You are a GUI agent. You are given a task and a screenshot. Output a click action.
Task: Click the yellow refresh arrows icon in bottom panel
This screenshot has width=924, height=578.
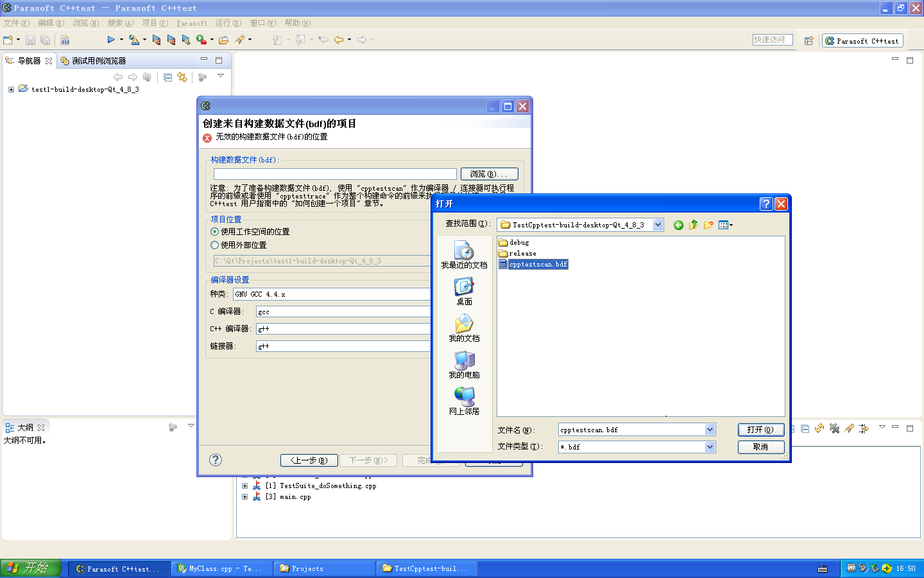[x=819, y=428]
